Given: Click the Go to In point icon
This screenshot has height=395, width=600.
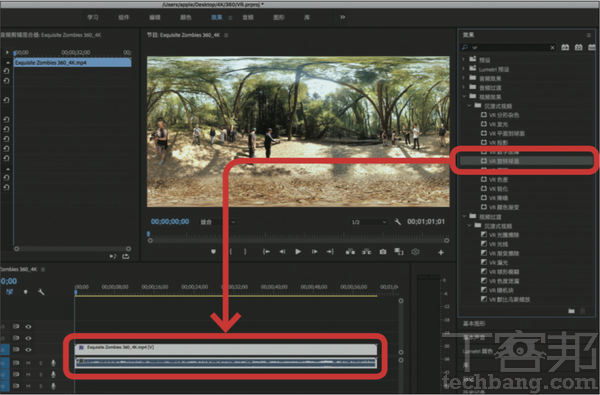Looking at the screenshot, I should tap(266, 251).
